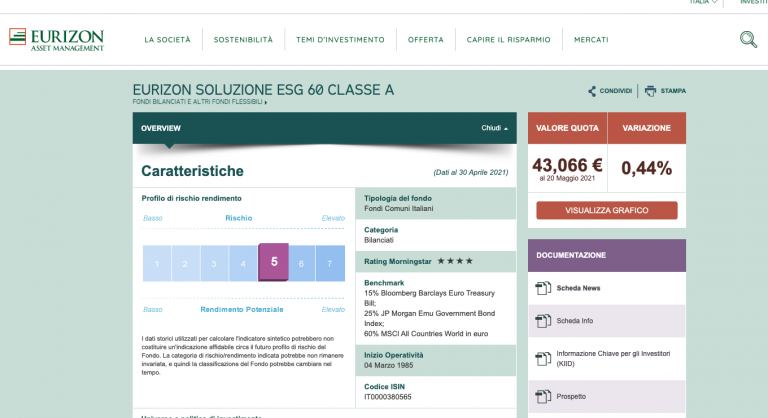Viewport: 768px width, 418px height.
Task: Click benchmark line 60% MSCI All Countries World
Action: pos(426,334)
